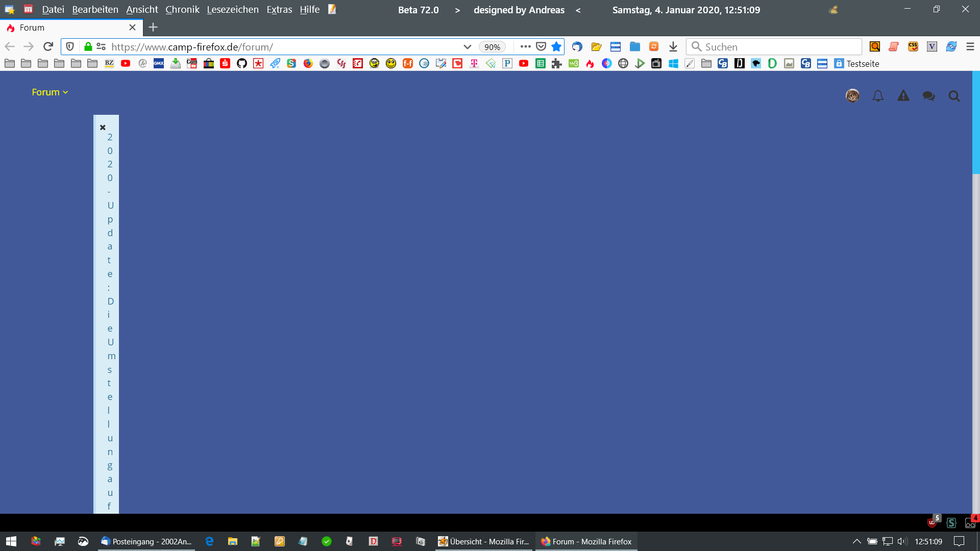The height and width of the screenshot is (551, 980).
Task: Open forum conversations speech bubble icon
Action: [x=928, y=96]
